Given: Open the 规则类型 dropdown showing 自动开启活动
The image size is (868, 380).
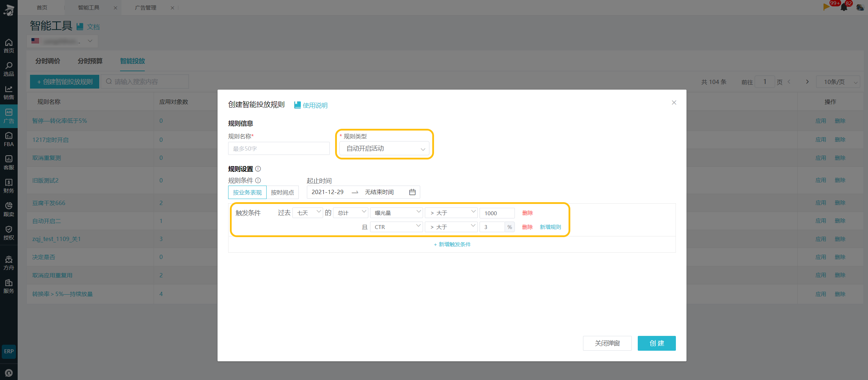Looking at the screenshot, I should pos(384,149).
